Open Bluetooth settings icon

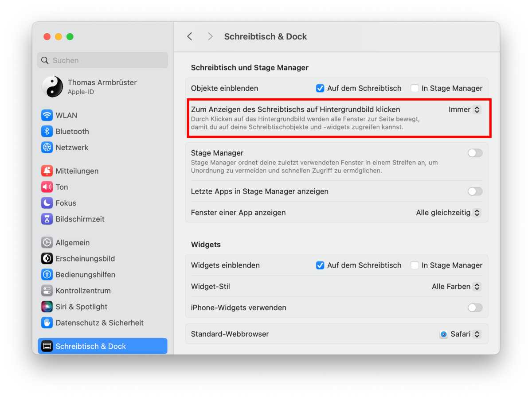pos(47,132)
